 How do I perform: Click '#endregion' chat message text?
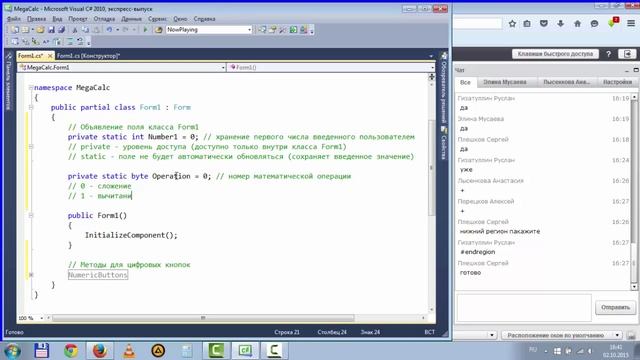(478, 252)
